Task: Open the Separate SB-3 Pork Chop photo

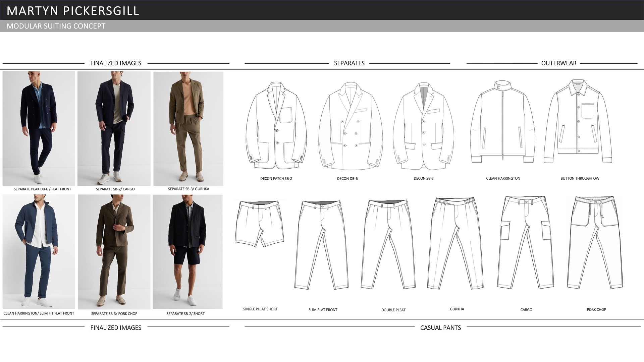Action: [x=114, y=251]
